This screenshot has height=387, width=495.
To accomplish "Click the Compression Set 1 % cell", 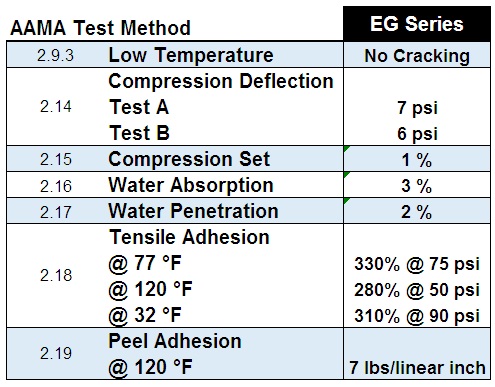I will click(x=417, y=159).
